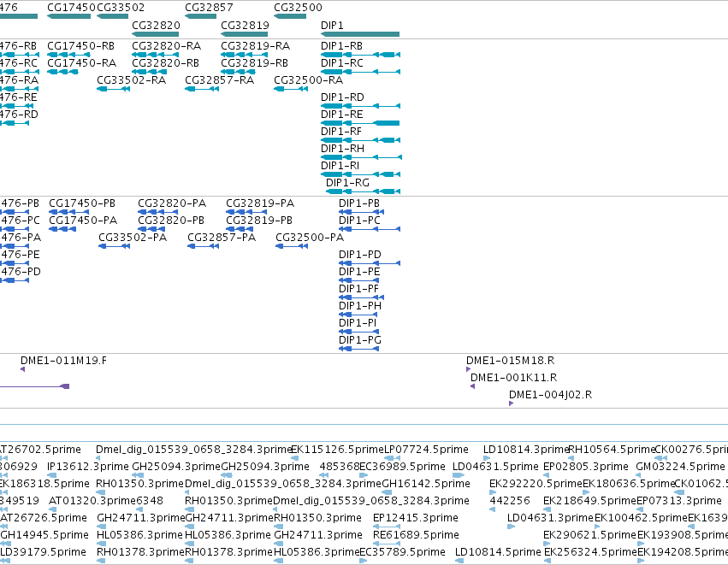Click the IP13612.3prime EST label
Viewport: 728px width, 565px height.
pyautogui.click(x=88, y=467)
